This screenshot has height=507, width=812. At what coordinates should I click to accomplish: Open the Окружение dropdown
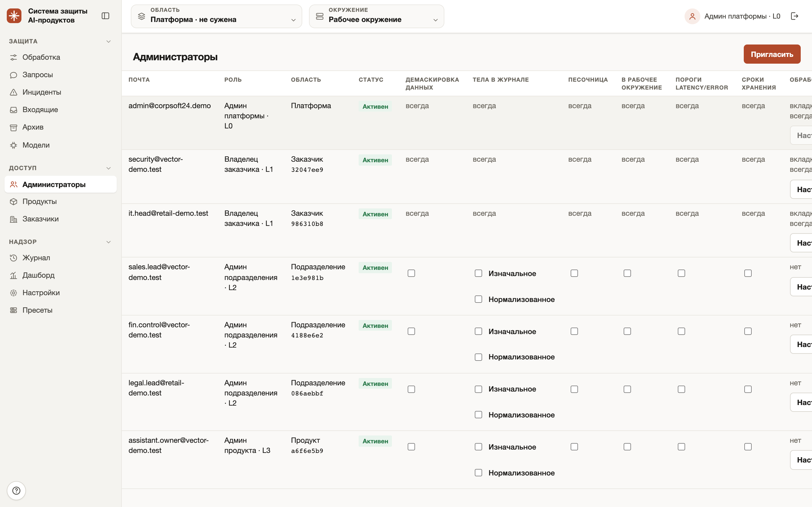[376, 16]
